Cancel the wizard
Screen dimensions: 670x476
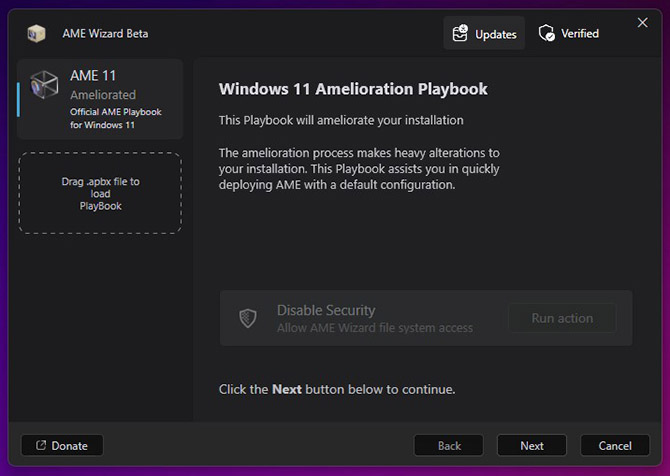[x=615, y=445]
